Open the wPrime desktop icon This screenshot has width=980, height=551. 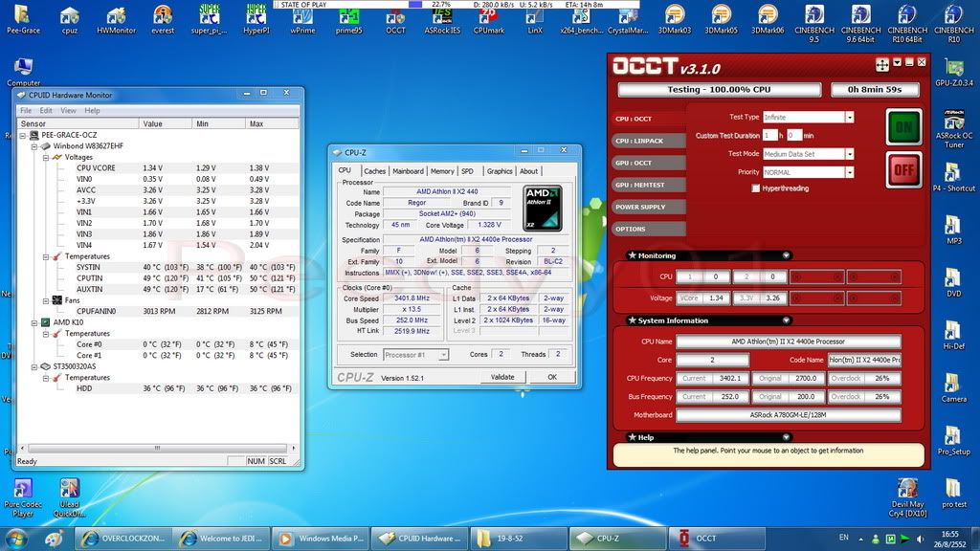click(x=302, y=22)
